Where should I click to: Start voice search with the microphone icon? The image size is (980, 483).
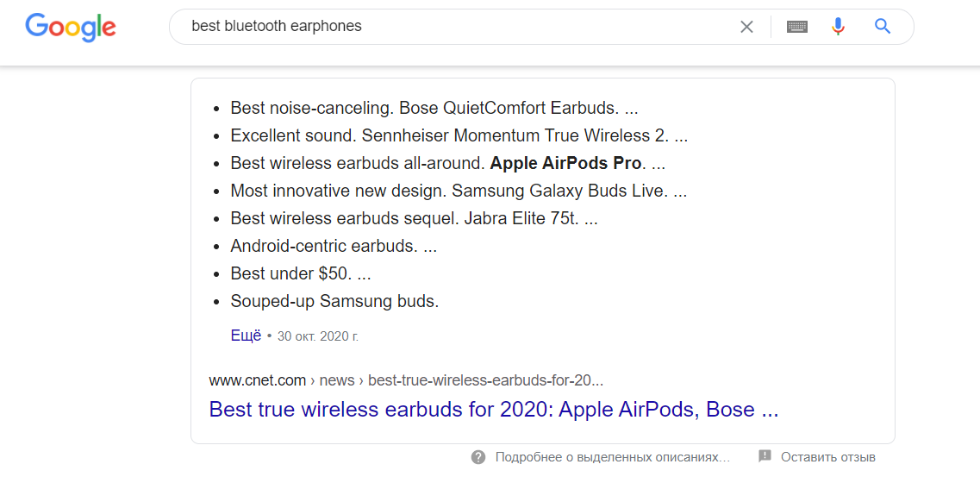[x=838, y=27]
